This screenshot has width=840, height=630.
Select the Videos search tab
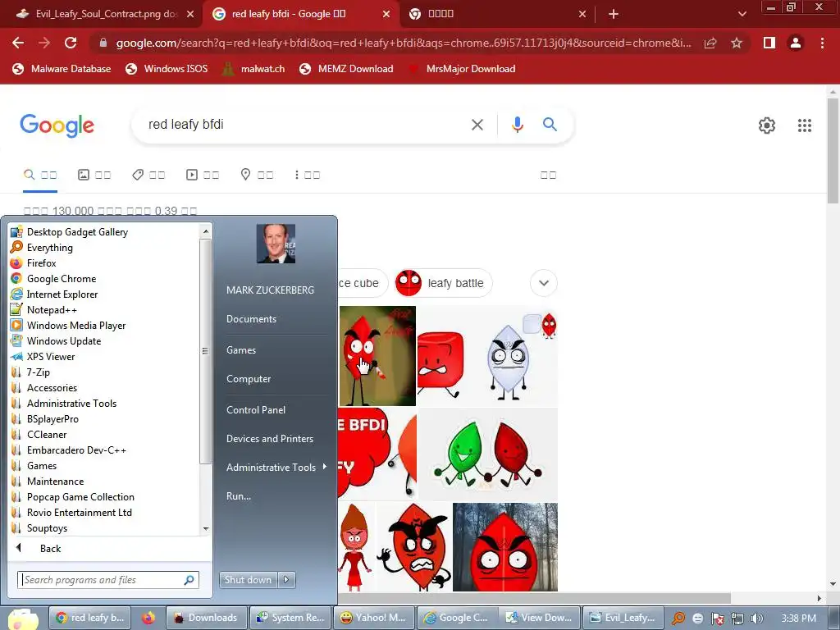click(203, 175)
